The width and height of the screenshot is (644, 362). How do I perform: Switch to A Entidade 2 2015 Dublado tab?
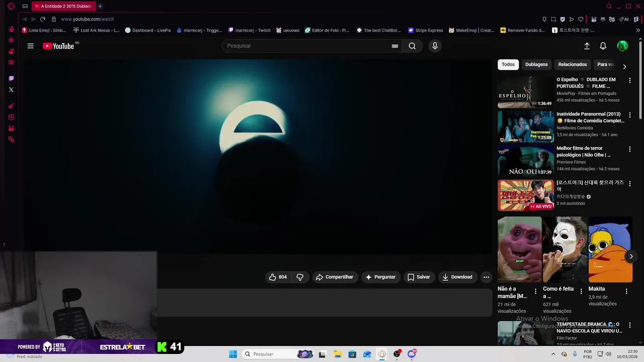(63, 6)
